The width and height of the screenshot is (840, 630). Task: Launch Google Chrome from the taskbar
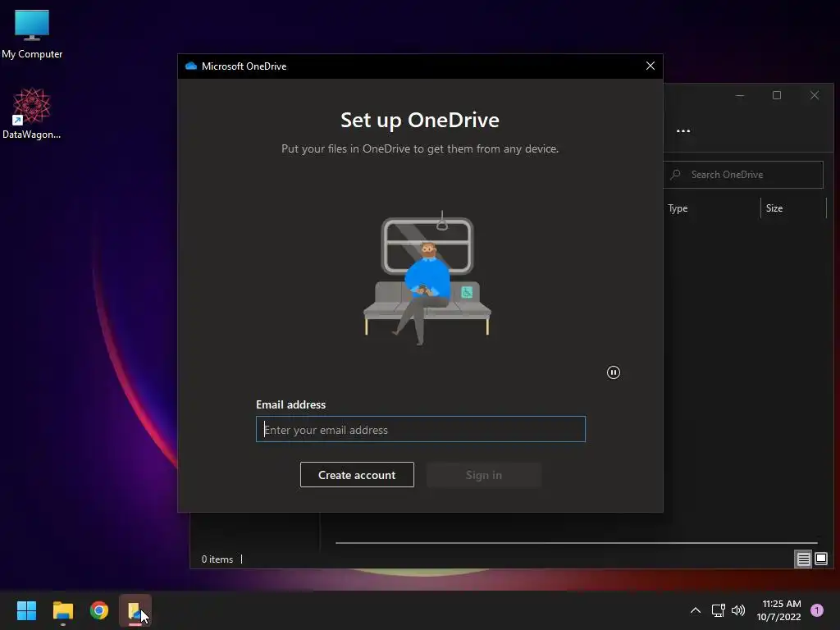coord(99,610)
